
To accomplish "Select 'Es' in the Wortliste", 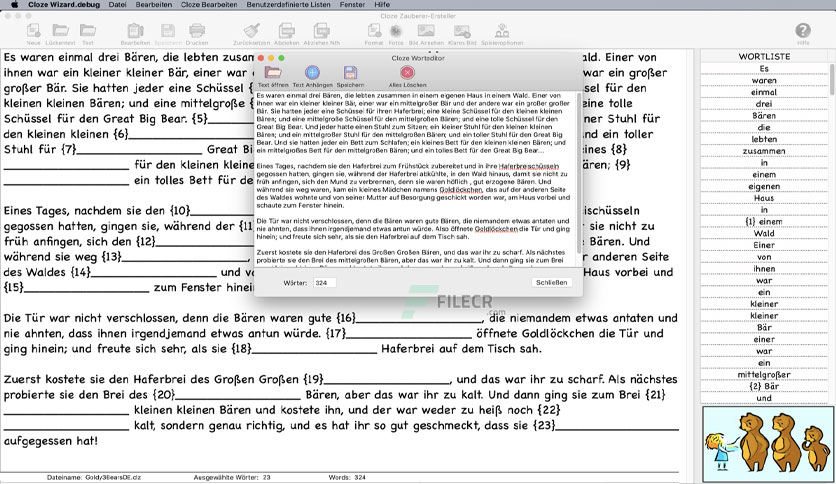I will 764,69.
